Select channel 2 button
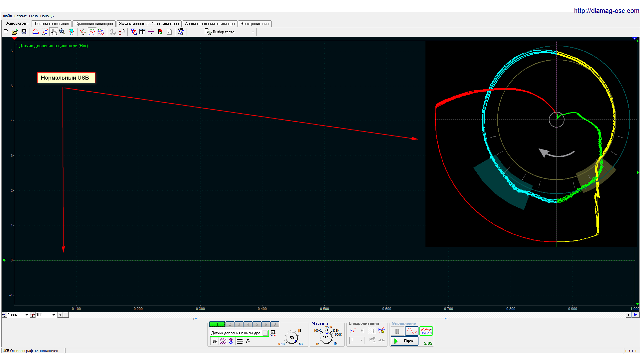The height and width of the screenshot is (355, 644). [230, 324]
